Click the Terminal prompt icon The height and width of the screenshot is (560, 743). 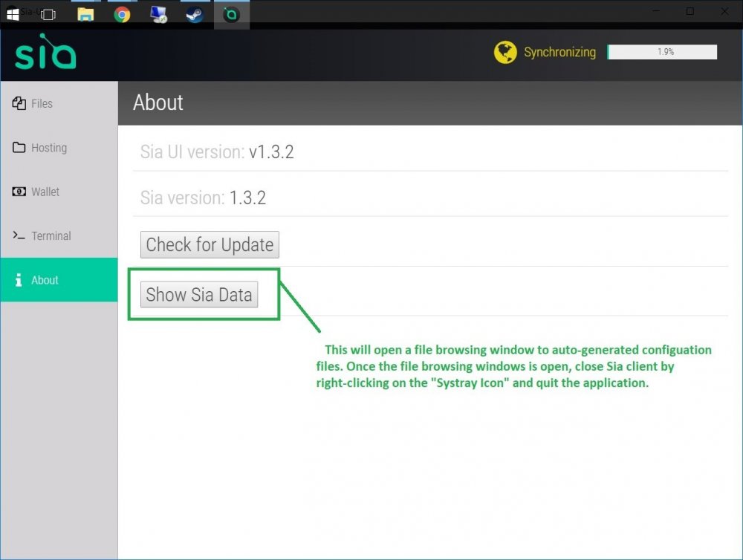[19, 235]
